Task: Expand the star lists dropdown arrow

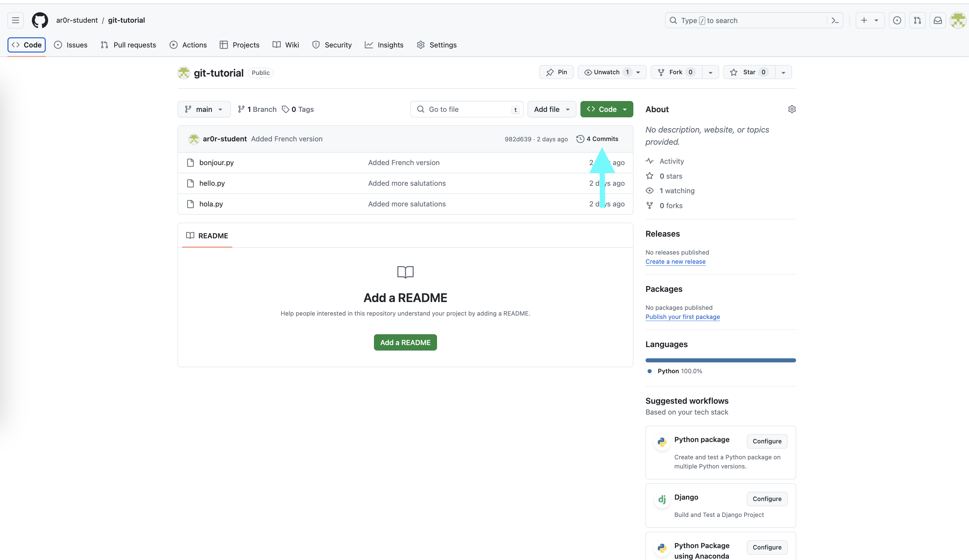Action: pos(783,72)
